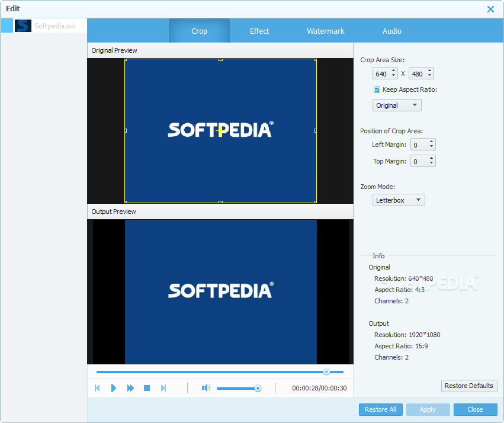
Task: Click the Apply button
Action: 428,409
